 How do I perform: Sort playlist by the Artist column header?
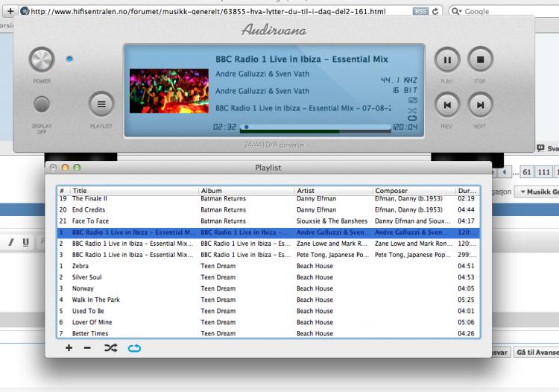(333, 191)
